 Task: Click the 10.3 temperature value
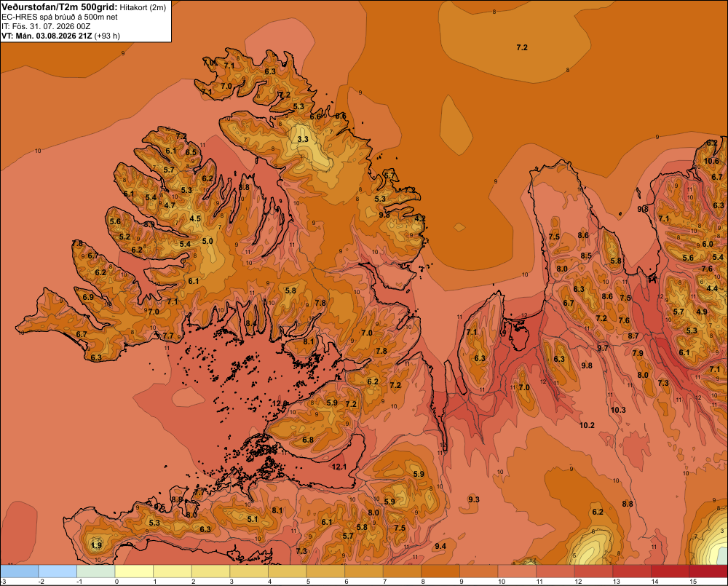click(x=618, y=410)
